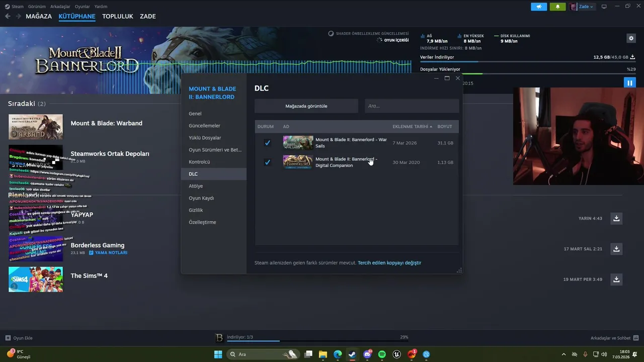Open the Görünüm menu
The width and height of the screenshot is (644, 362).
[x=37, y=7]
